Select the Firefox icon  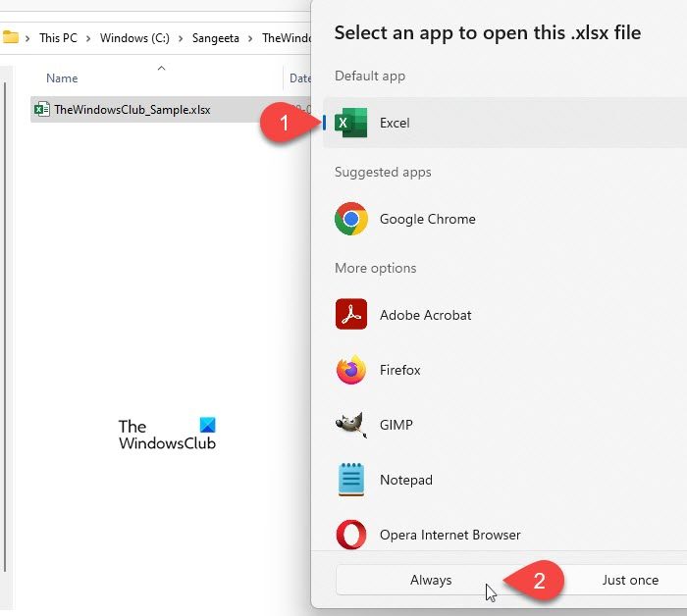351,370
